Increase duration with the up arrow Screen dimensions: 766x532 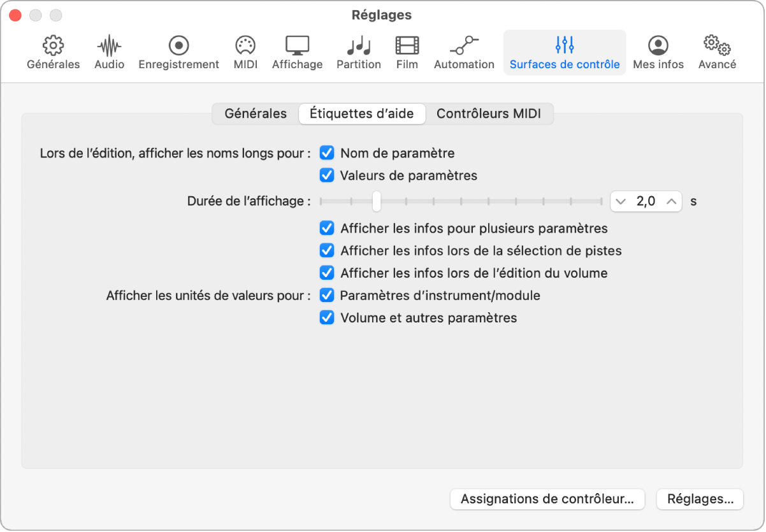point(671,201)
